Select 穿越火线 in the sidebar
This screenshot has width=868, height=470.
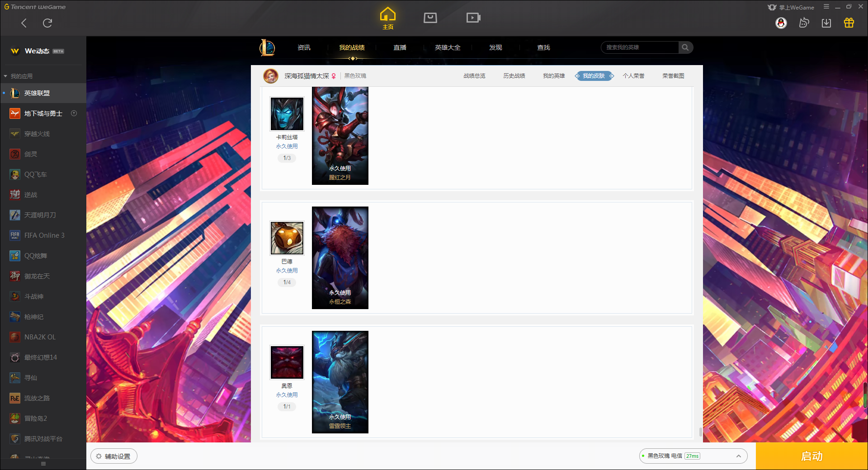coord(43,134)
